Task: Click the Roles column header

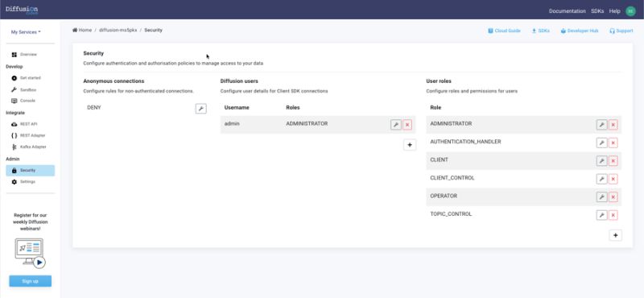Action: pyautogui.click(x=293, y=108)
